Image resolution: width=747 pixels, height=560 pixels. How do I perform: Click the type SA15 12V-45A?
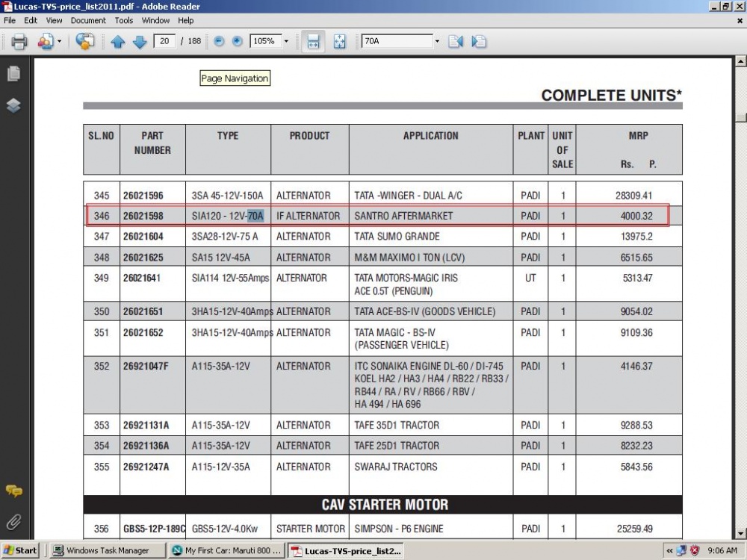pos(220,257)
